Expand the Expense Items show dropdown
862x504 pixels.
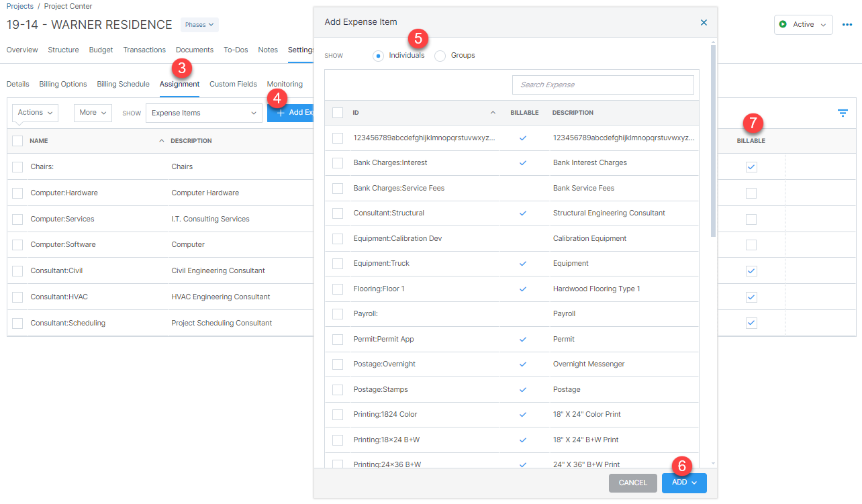203,113
